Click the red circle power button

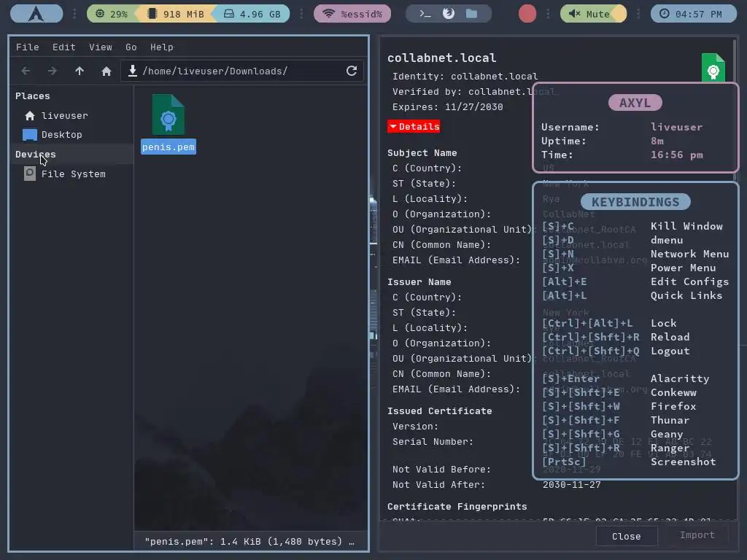coord(527,13)
